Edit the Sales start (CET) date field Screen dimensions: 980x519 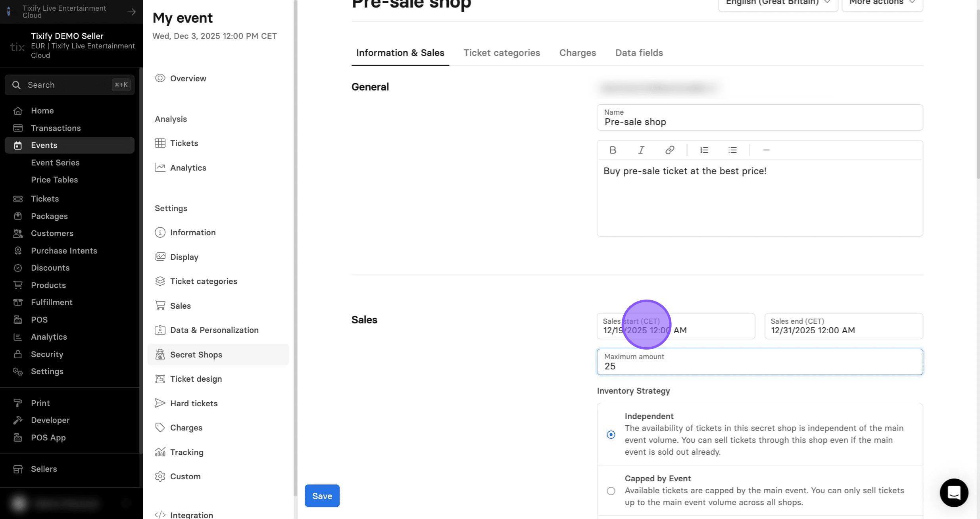coord(676,326)
